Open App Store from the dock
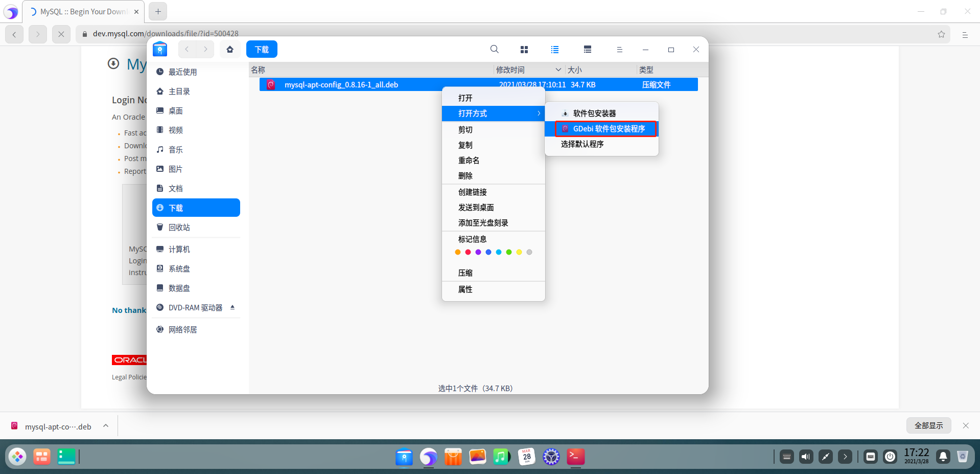This screenshot has width=980, height=474. tap(453, 457)
